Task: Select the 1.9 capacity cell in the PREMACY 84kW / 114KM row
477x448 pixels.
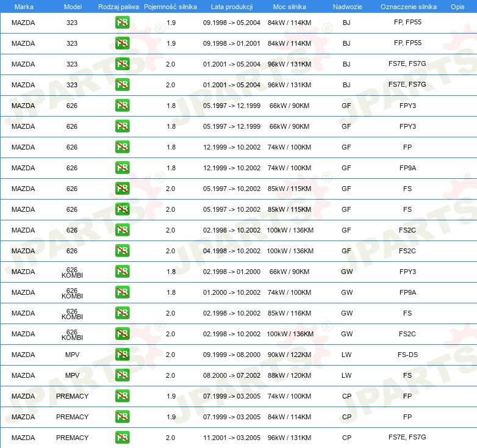Action: 171,417
